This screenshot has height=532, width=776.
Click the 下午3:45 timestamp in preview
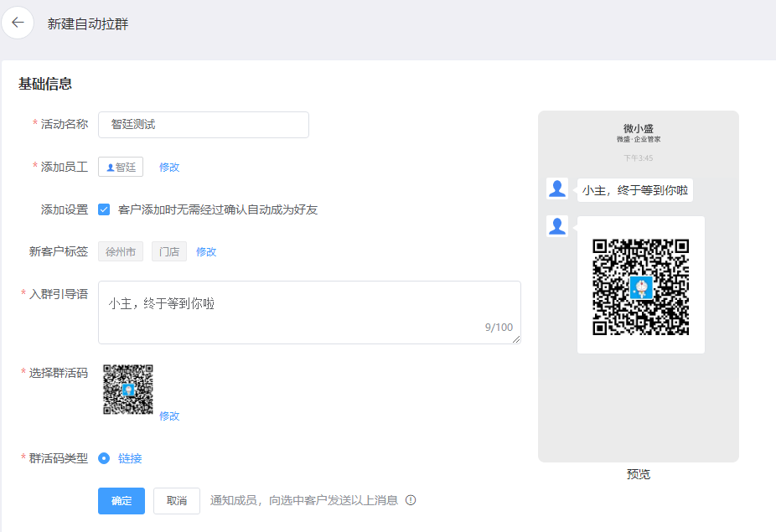pos(639,158)
